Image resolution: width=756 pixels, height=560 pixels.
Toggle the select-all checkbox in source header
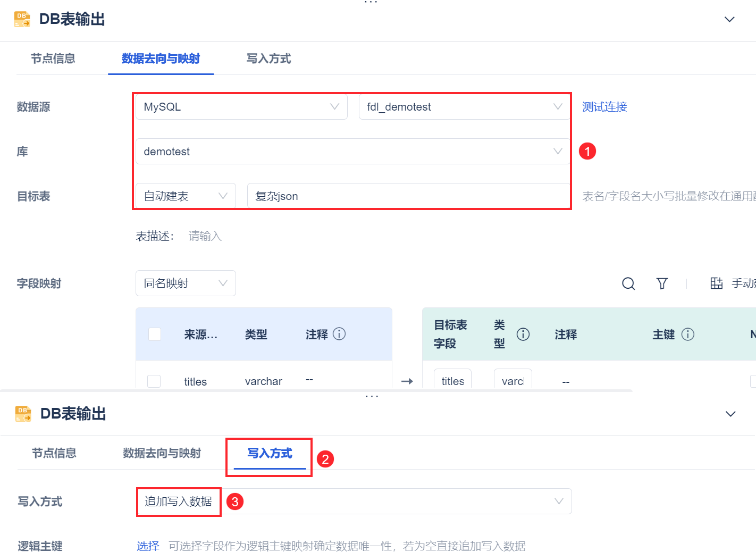click(x=155, y=334)
